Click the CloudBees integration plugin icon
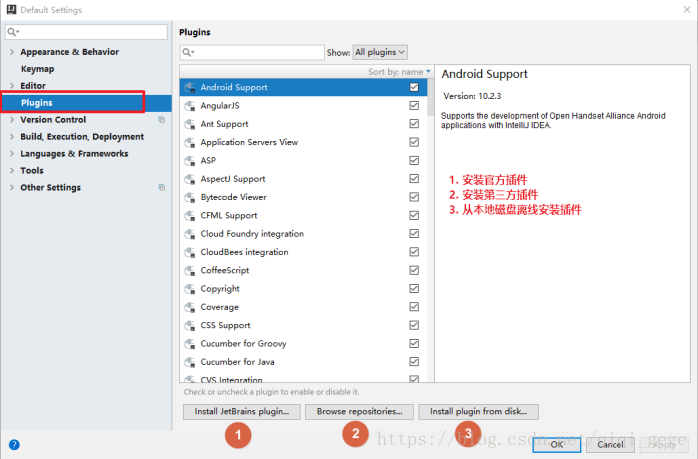Screen dimensions: 698x459 click(x=190, y=252)
